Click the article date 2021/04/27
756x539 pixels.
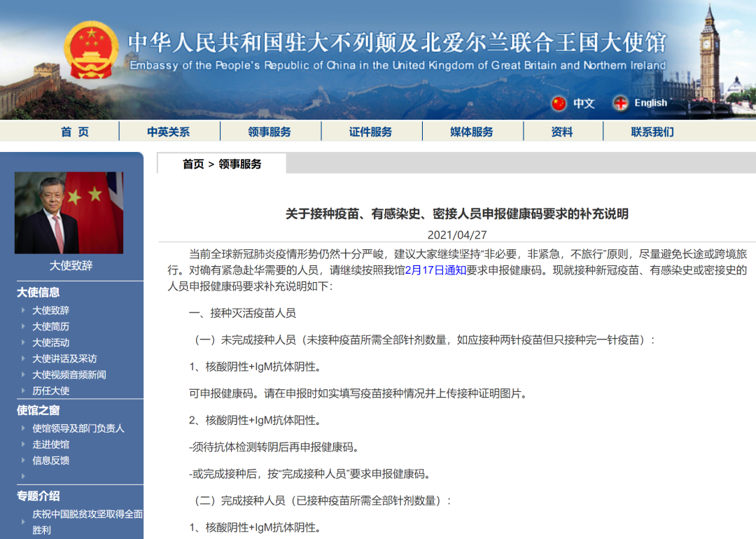coord(456,234)
